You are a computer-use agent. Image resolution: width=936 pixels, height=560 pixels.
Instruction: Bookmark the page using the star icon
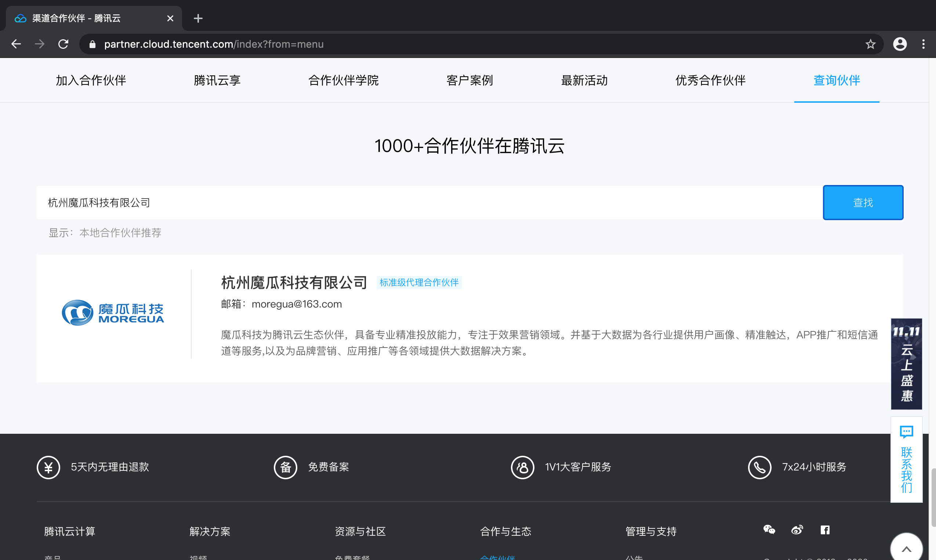870,44
